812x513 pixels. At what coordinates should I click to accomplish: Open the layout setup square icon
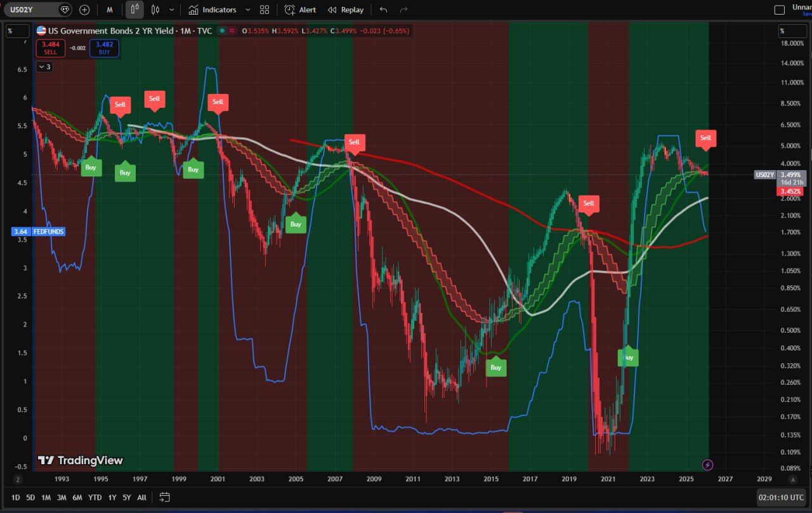click(780, 10)
